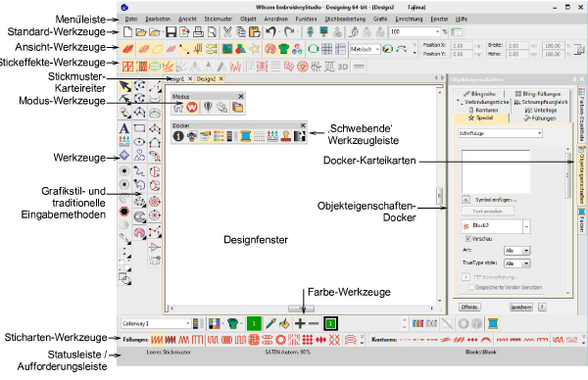
Task: Click the Open folder icon
Action: pyautogui.click(x=141, y=32)
